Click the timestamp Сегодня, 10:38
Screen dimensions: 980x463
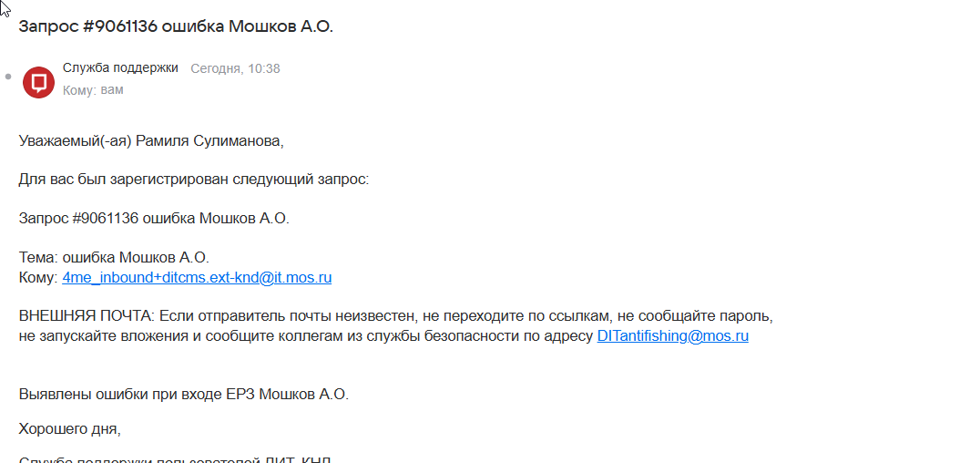click(235, 68)
